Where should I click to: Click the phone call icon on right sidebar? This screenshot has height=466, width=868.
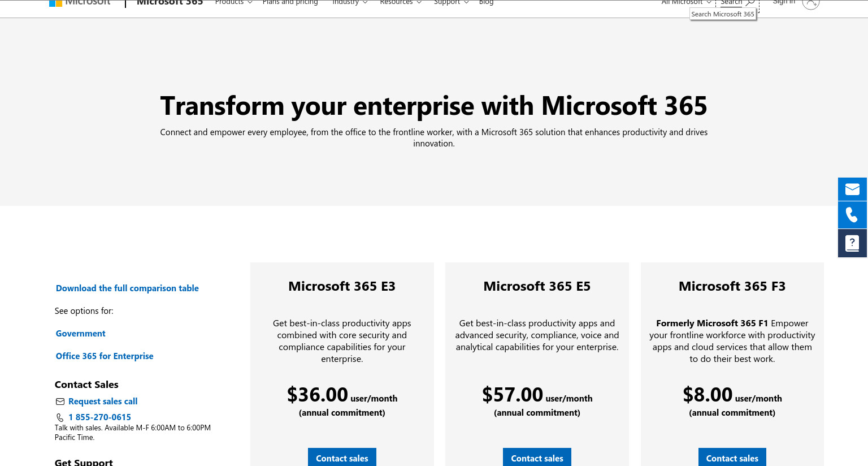tap(852, 215)
